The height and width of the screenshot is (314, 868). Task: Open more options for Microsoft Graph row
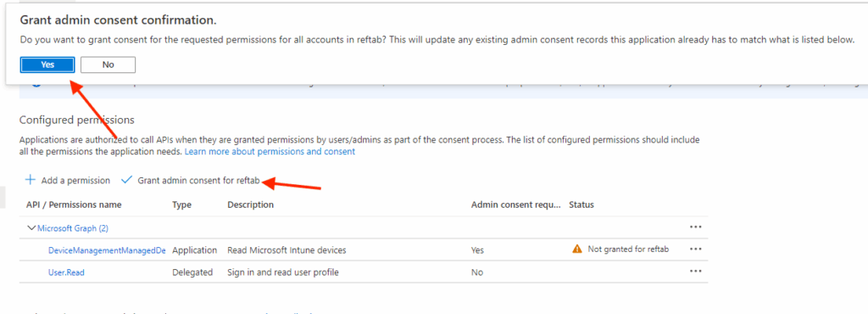point(696,227)
